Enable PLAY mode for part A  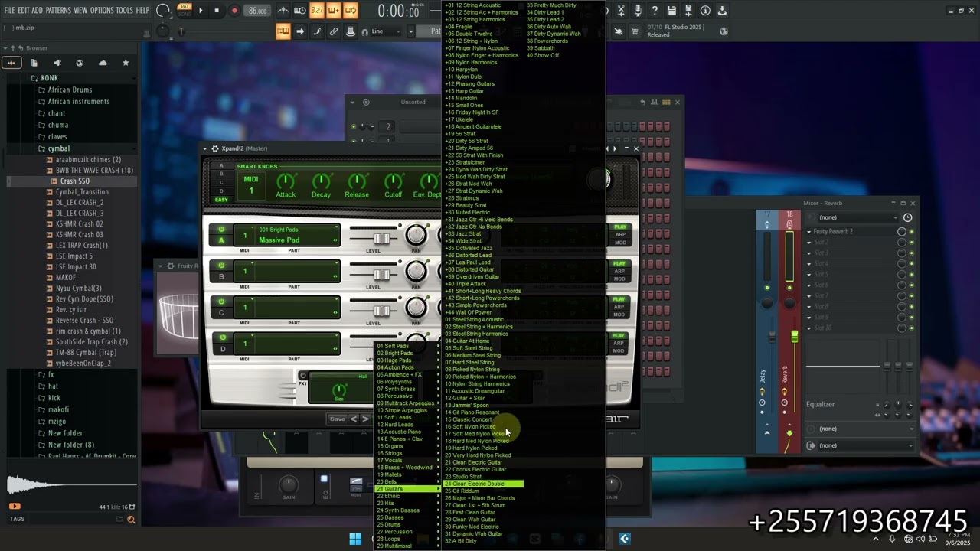click(x=620, y=227)
